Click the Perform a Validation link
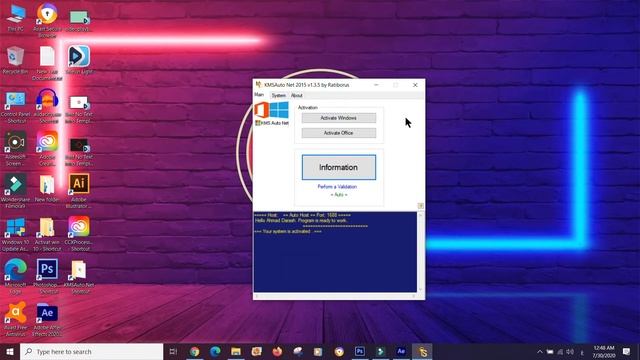Screen dimensions: 640x360 coord(337,187)
